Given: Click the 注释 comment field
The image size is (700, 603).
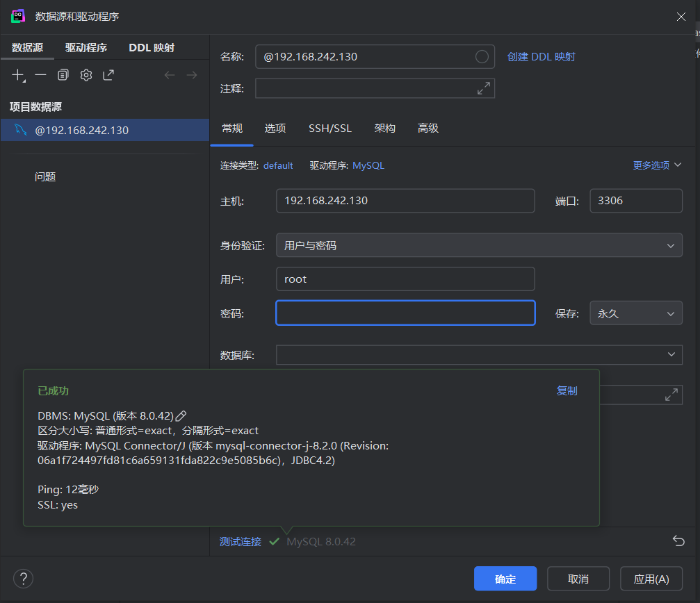Looking at the screenshot, I should (375, 88).
